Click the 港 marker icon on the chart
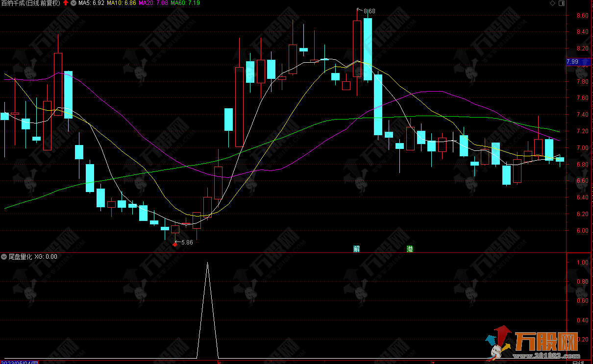The height and width of the screenshot is (364, 593). coord(410,249)
